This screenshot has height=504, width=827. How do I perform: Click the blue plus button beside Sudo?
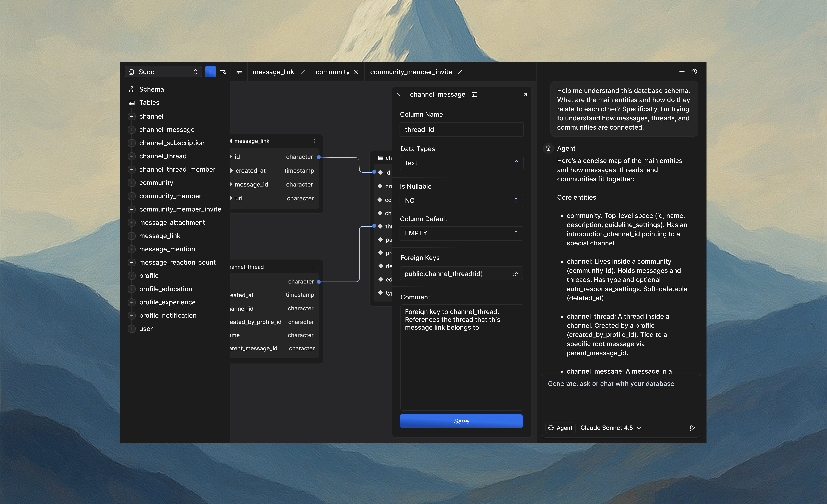pos(210,72)
